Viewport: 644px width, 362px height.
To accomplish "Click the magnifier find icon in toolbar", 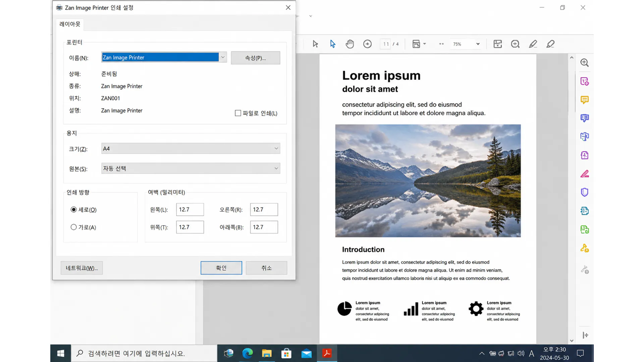I will pos(515,44).
